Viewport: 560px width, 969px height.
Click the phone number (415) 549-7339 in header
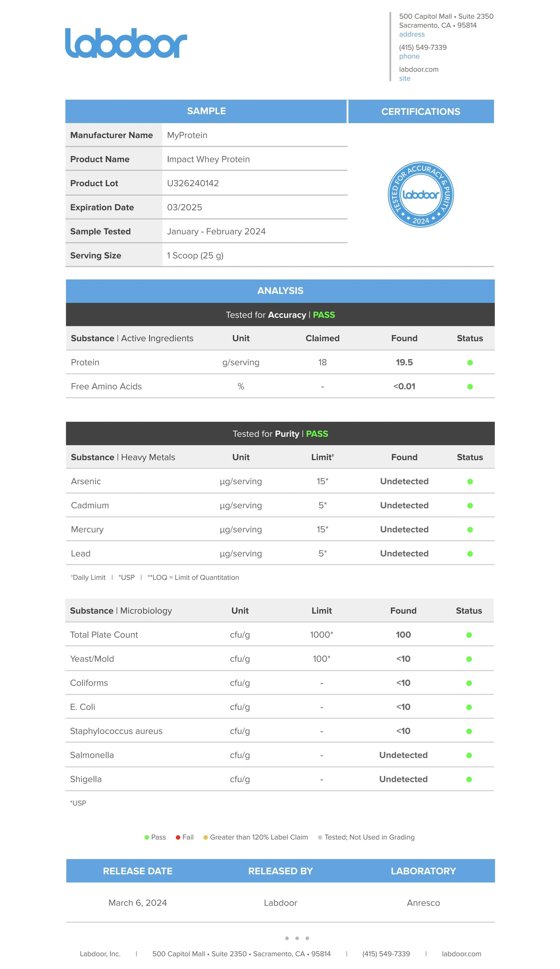coord(423,47)
